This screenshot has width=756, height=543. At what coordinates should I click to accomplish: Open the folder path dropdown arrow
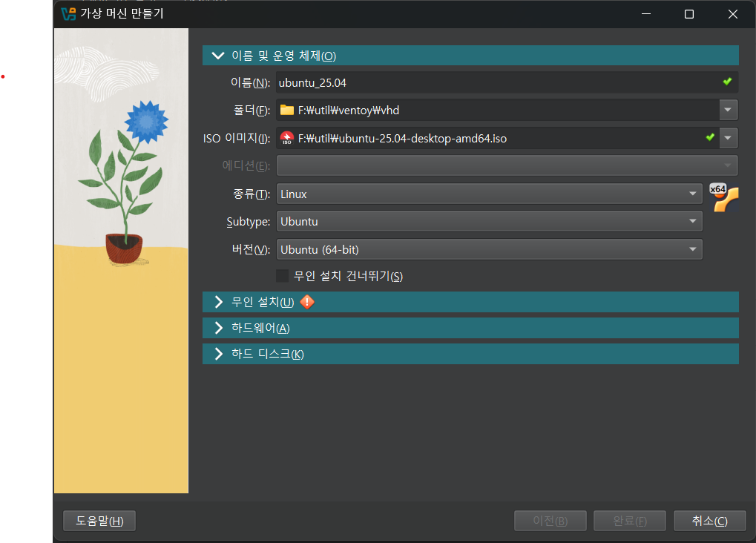[728, 110]
